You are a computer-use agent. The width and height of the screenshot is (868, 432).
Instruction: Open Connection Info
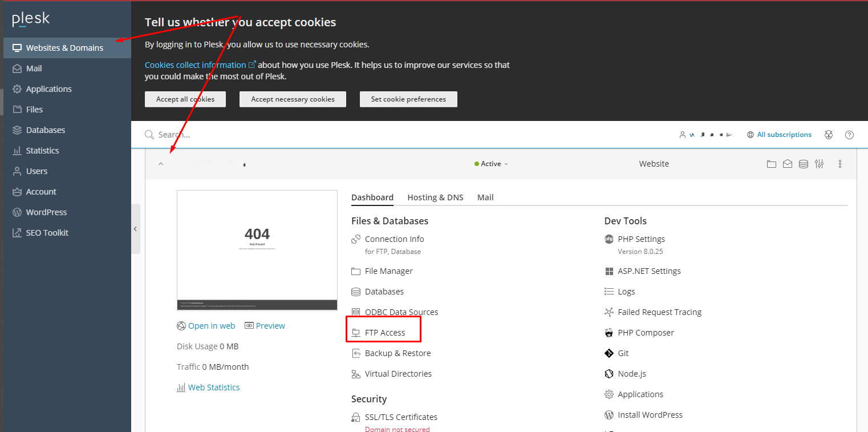(x=394, y=239)
